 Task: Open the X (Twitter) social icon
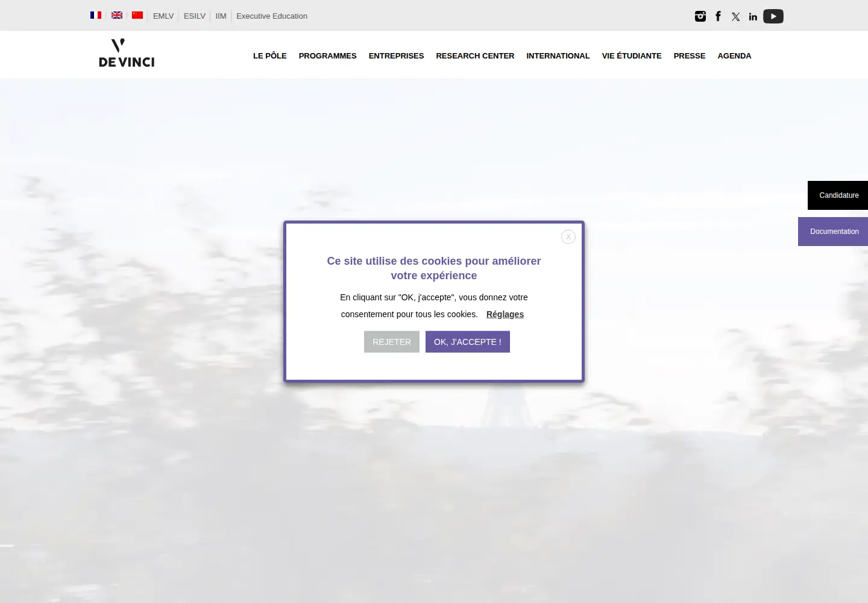(736, 17)
